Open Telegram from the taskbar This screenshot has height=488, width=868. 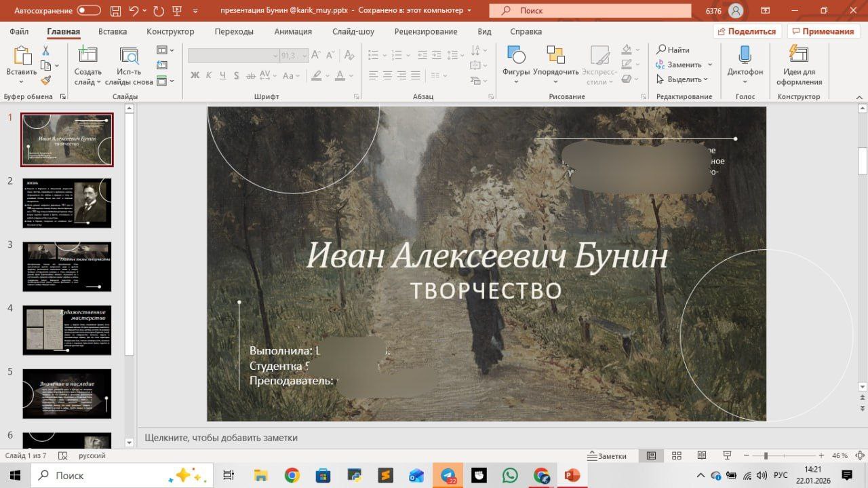point(448,475)
